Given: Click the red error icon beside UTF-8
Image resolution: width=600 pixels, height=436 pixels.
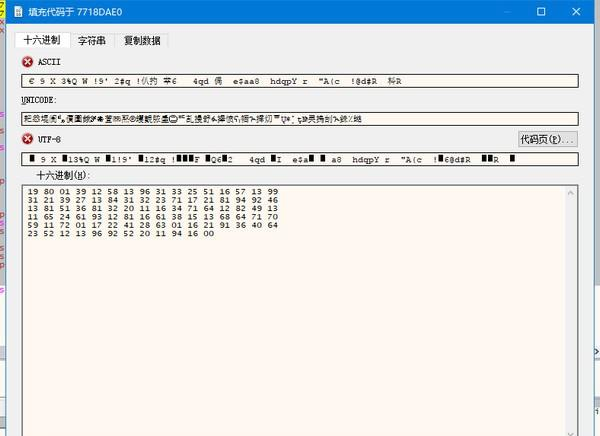Looking at the screenshot, I should click(x=27, y=138).
